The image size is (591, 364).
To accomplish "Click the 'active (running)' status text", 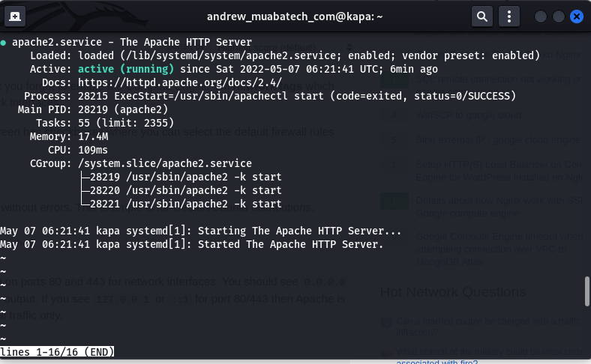I will pos(126,69).
